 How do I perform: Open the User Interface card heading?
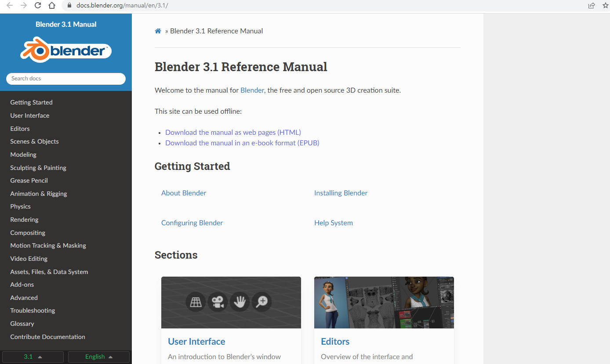pos(196,342)
